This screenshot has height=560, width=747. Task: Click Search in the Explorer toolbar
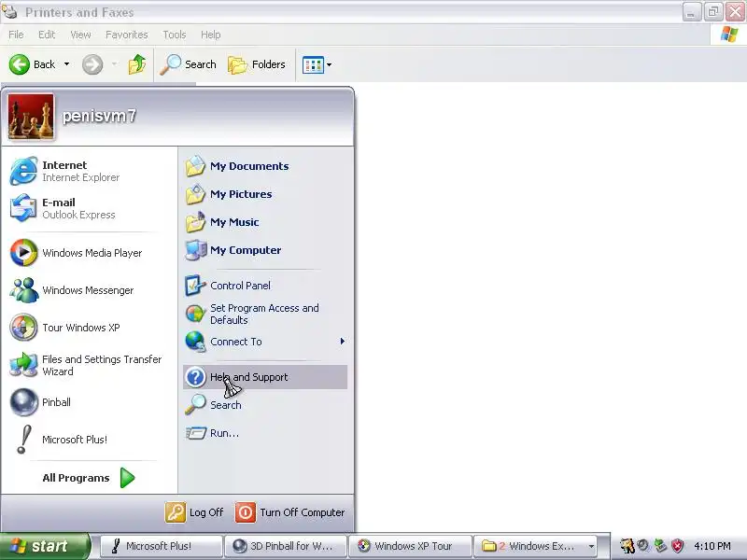click(189, 64)
